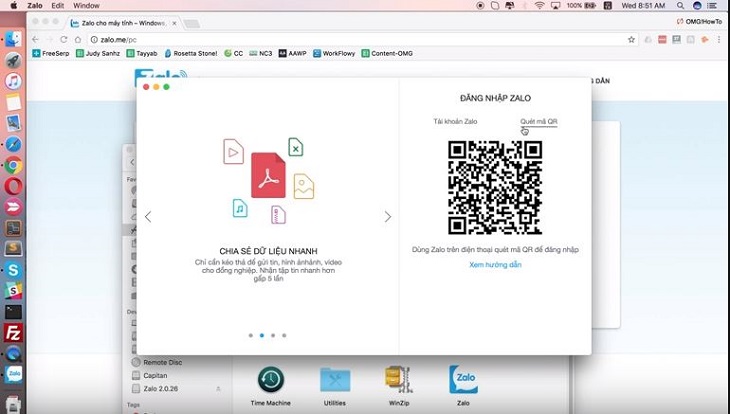The height and width of the screenshot is (414, 730).
Task: Open WorkFlowy bookmark
Action: coord(334,54)
